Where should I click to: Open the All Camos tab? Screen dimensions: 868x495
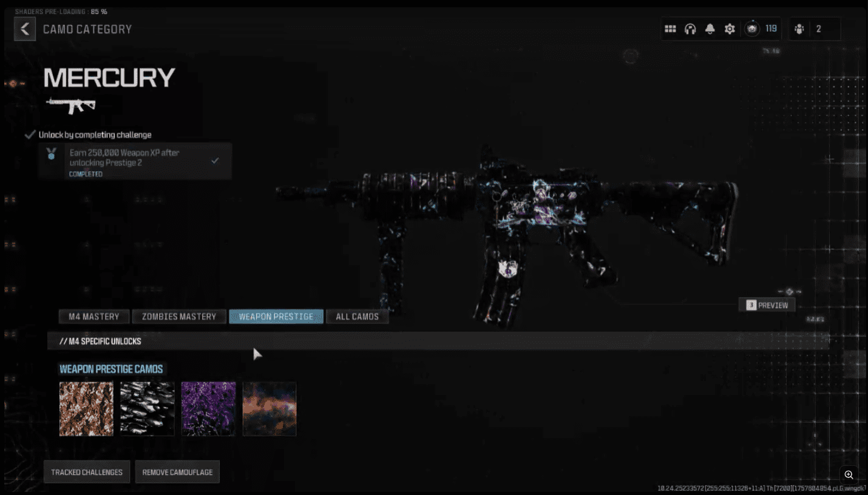tap(357, 317)
